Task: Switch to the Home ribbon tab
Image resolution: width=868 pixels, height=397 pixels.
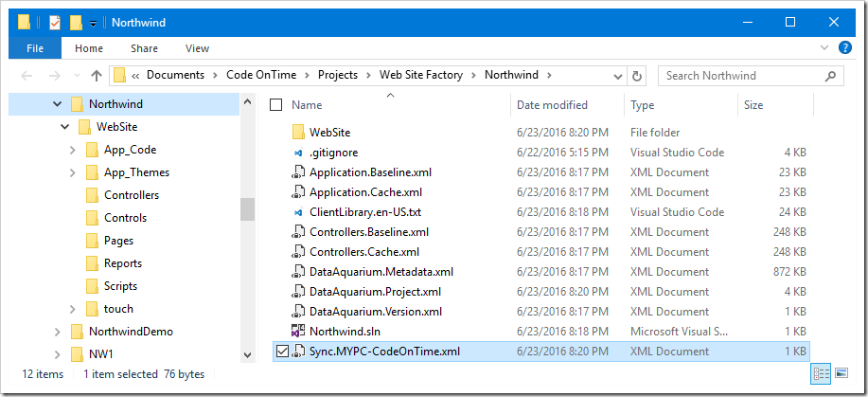Action: (x=89, y=48)
